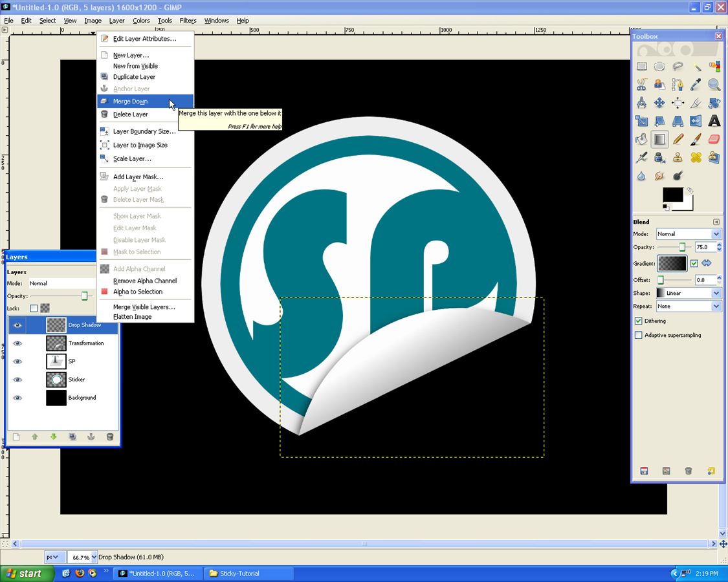Click the trash icon in Layers panel
The width and height of the screenshot is (728, 582).
110,436
